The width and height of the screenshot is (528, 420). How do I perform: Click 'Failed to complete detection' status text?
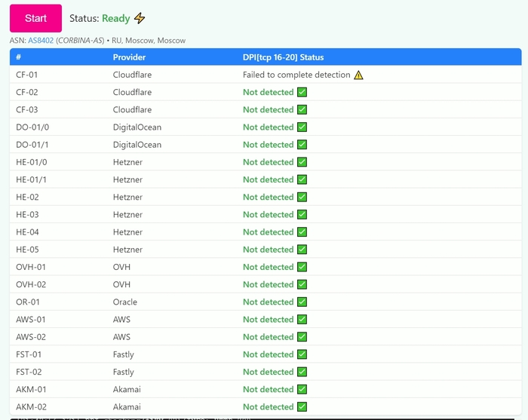coord(296,75)
